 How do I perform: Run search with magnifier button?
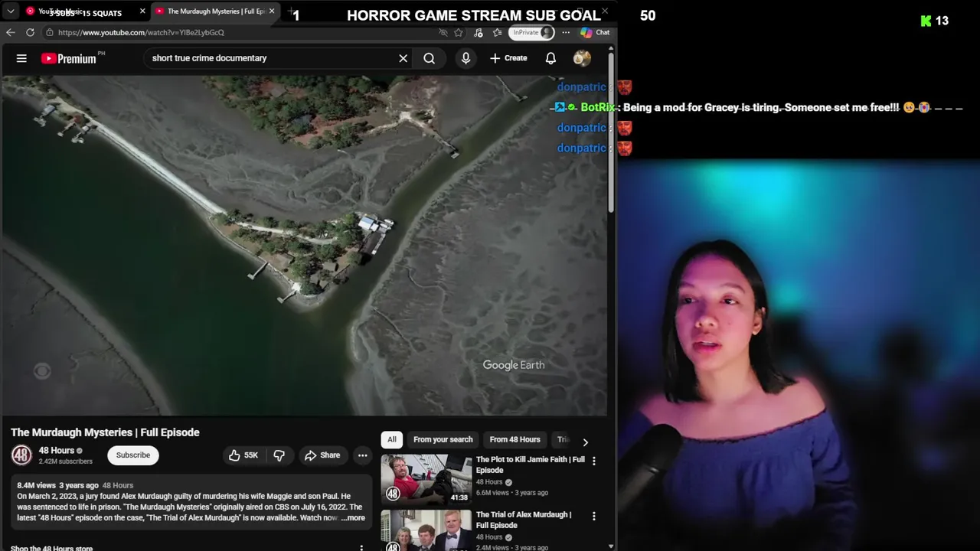430,58
